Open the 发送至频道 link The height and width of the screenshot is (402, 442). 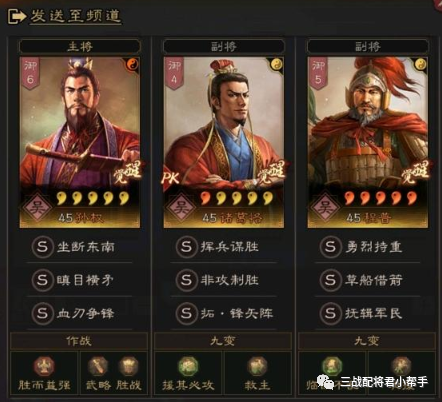[76, 16]
